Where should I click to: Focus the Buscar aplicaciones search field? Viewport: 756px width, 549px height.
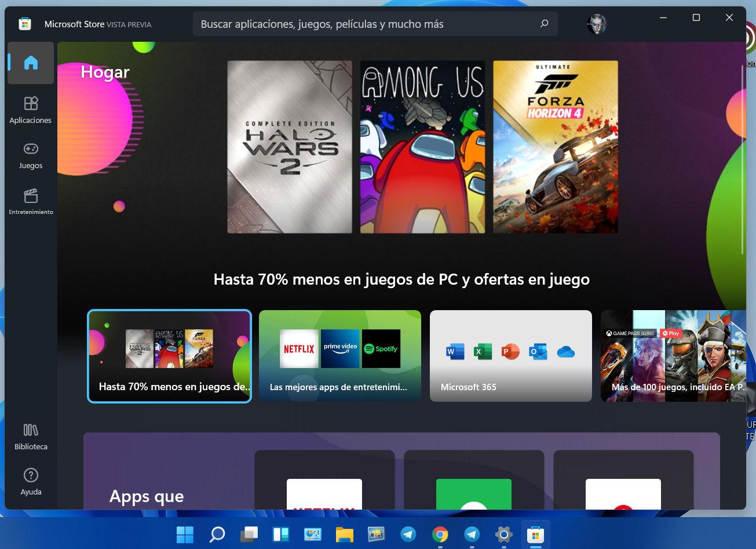point(375,24)
